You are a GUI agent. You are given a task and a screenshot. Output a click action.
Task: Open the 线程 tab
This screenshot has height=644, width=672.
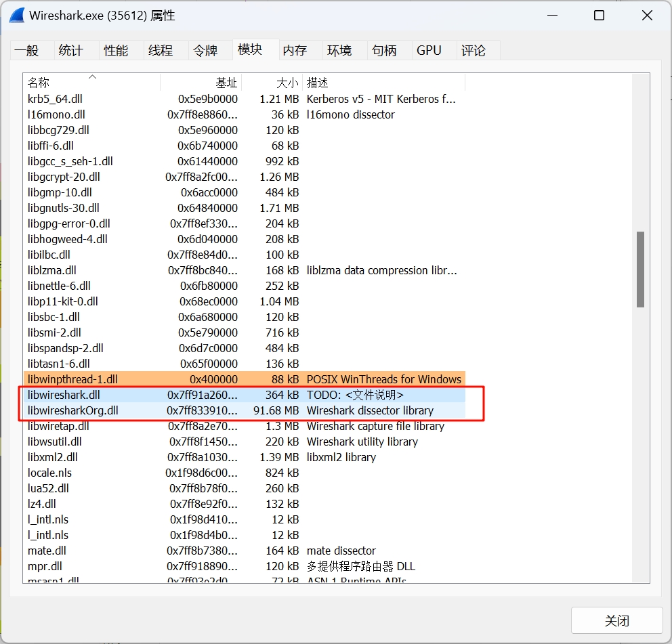click(x=161, y=51)
